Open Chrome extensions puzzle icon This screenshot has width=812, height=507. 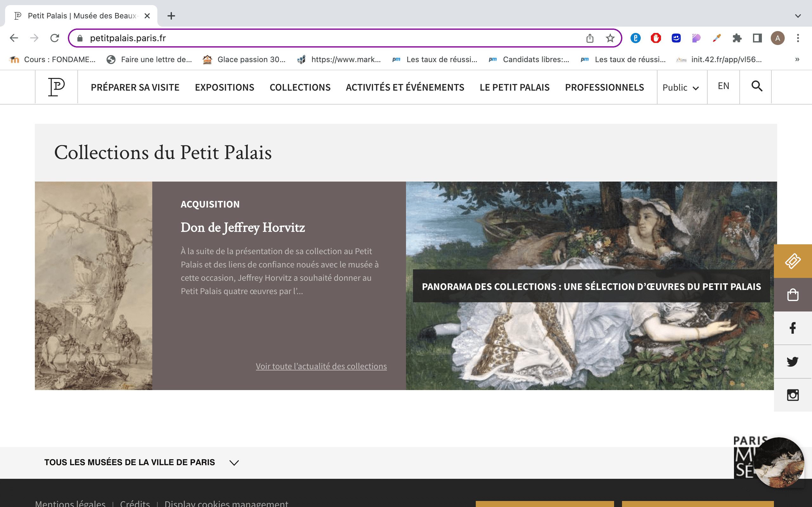click(737, 38)
